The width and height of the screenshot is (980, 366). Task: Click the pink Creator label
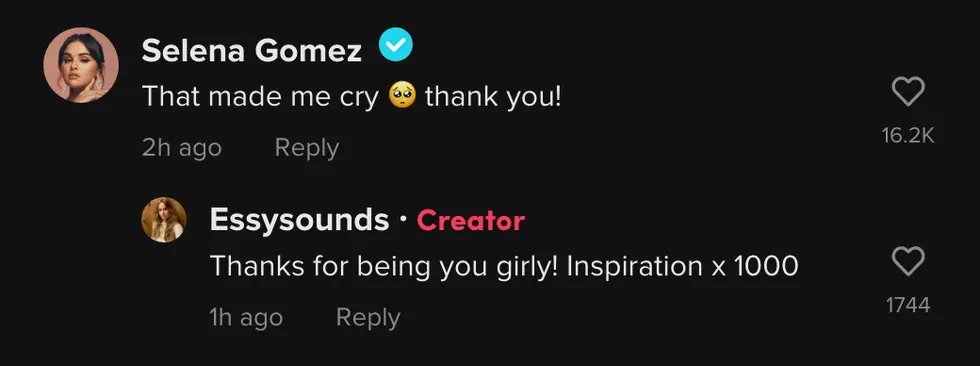(x=471, y=220)
